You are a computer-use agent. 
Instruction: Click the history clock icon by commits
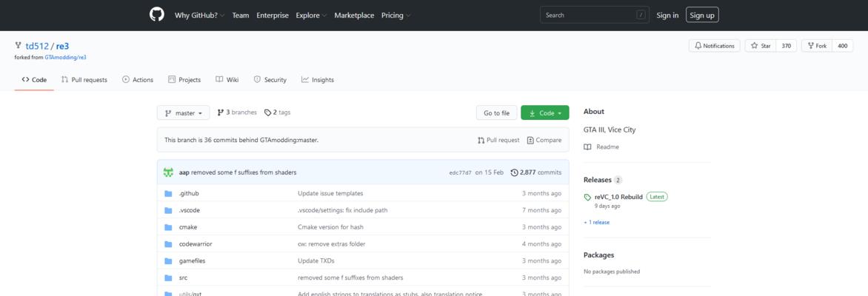[x=514, y=172]
